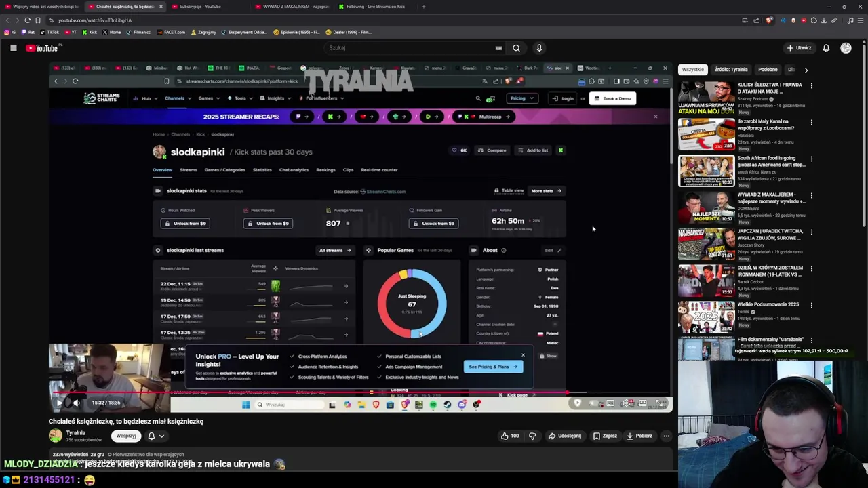Screen dimensions: 868x488
Task: Play the YouTube video with the play button
Action: click(x=59, y=403)
